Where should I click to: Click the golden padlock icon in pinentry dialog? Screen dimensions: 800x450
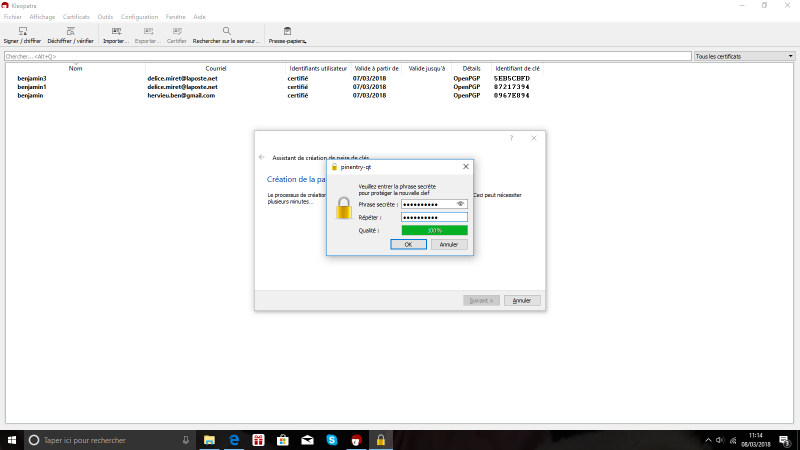344,209
